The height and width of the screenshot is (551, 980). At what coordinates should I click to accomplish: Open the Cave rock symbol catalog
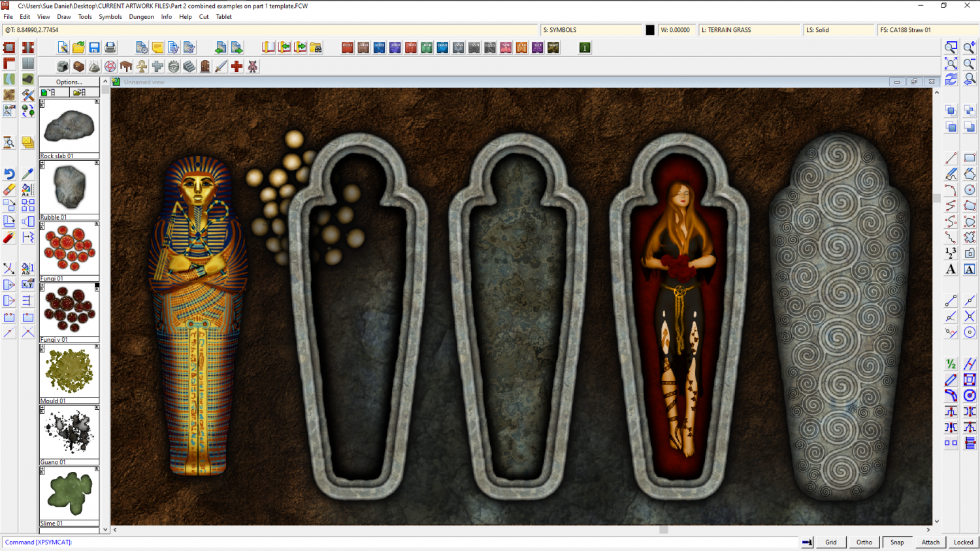pyautogui.click(x=63, y=67)
